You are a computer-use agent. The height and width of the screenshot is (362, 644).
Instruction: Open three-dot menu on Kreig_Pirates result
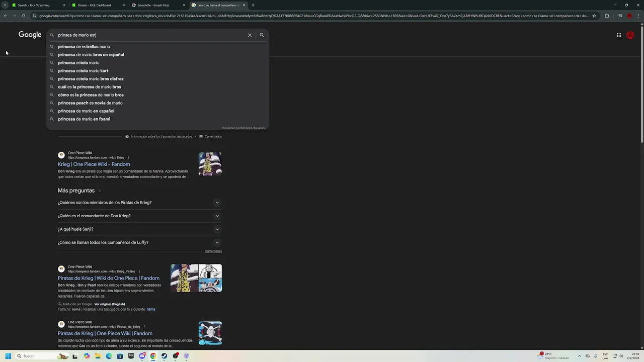[139, 271]
